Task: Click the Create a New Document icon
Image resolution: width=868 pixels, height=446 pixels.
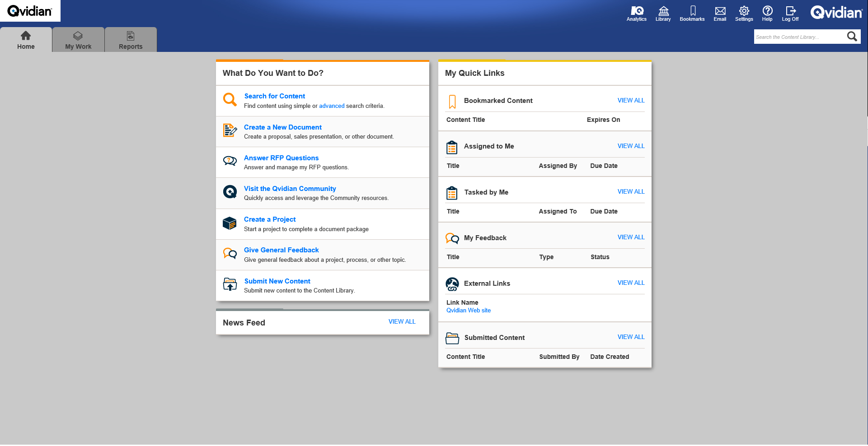Action: [x=230, y=130]
